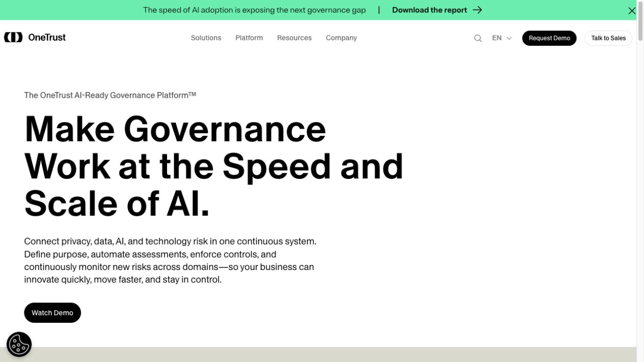Open the Company menu

click(341, 38)
